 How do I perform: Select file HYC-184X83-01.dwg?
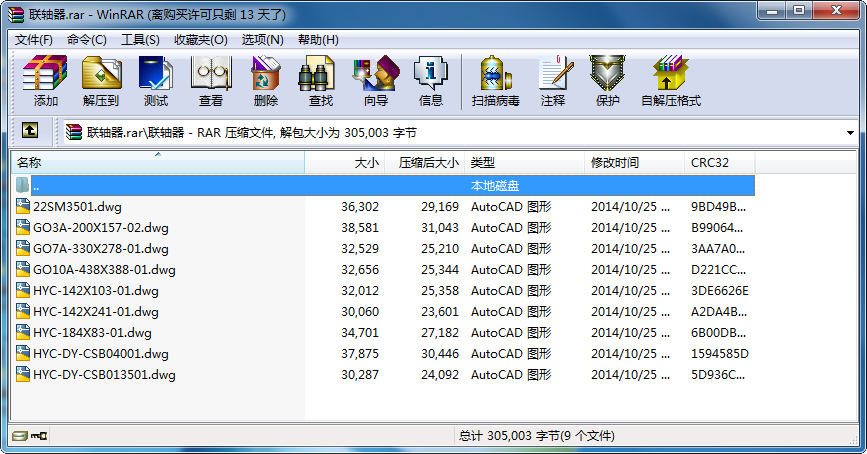(x=92, y=333)
